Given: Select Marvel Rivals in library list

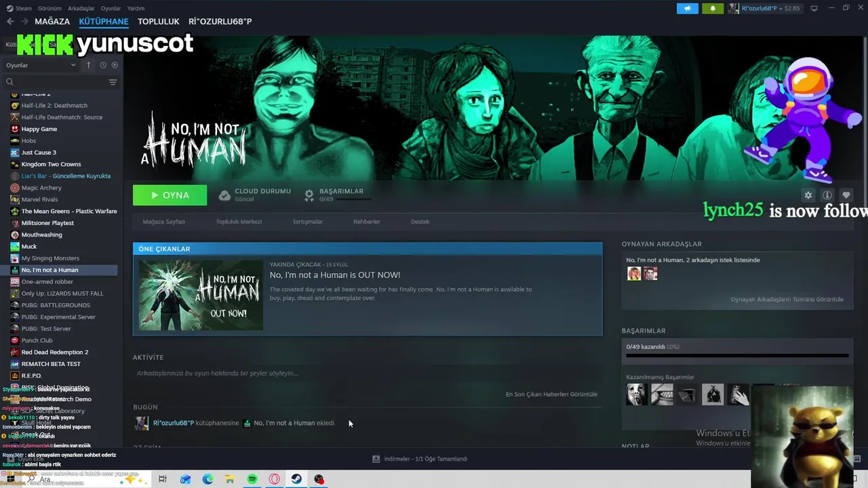Looking at the screenshot, I should click(x=39, y=199).
